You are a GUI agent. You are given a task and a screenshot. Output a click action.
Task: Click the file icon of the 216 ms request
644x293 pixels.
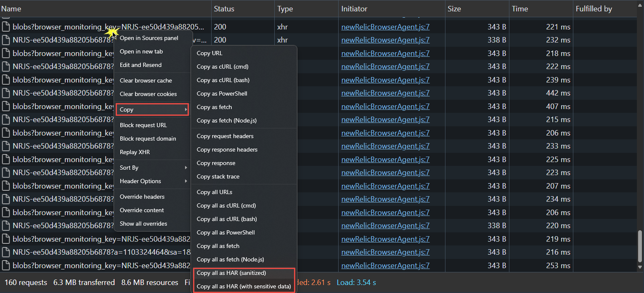point(5,253)
